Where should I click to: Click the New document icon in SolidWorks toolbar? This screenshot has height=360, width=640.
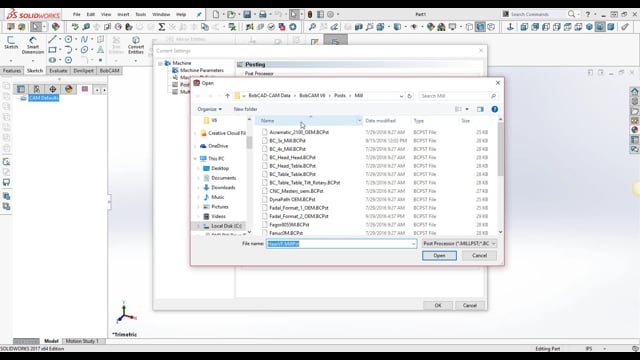216,14
